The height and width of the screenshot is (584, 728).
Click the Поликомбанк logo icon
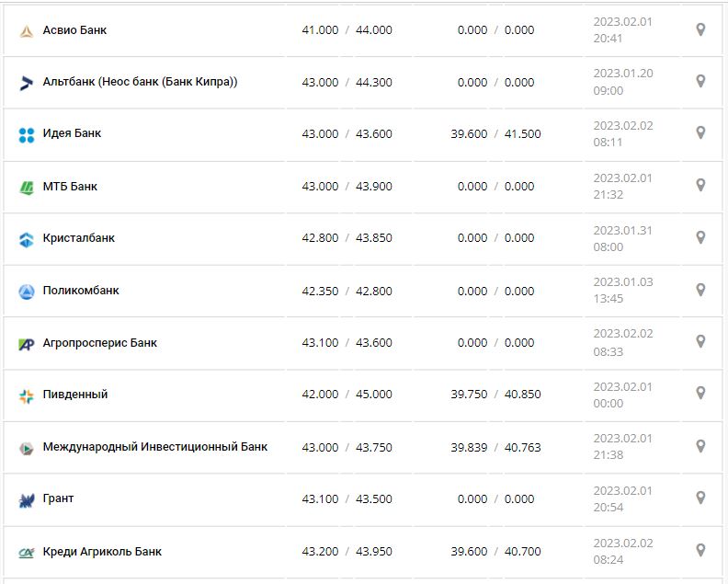26,292
